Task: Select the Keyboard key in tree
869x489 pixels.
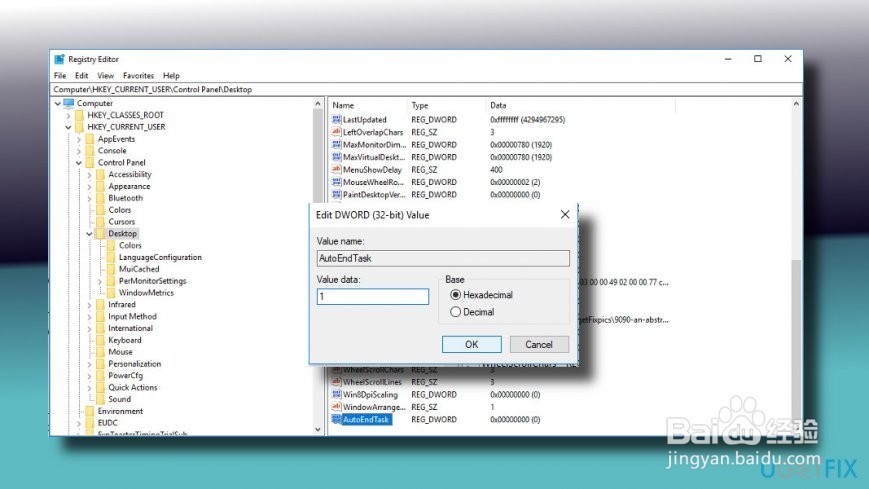Action: [x=125, y=340]
